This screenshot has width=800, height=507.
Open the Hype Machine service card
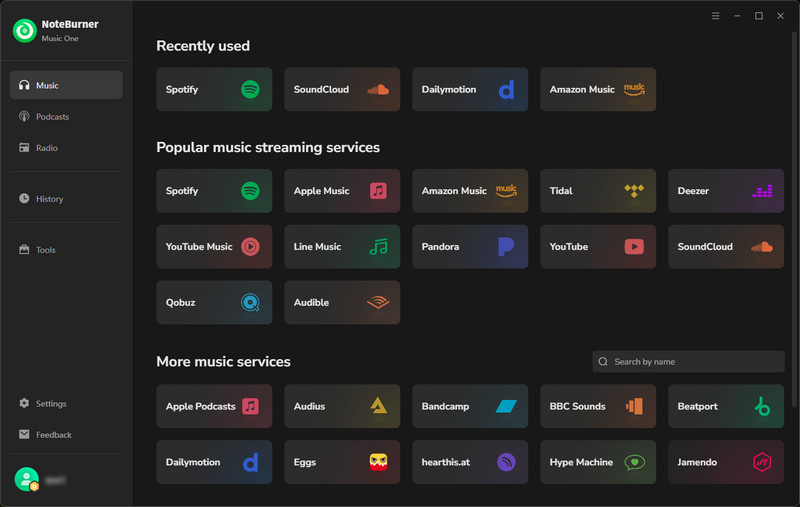coord(598,462)
